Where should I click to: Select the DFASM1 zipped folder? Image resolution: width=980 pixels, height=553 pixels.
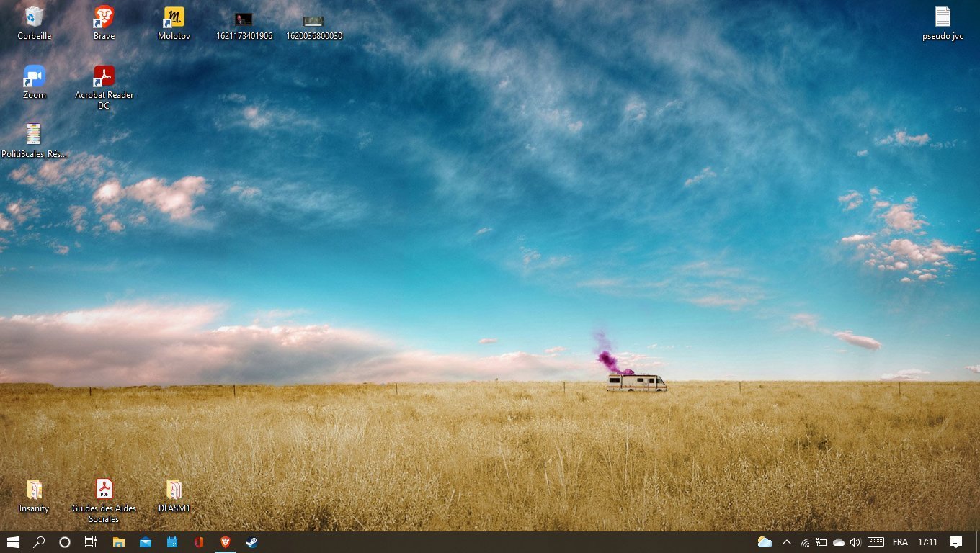click(174, 495)
